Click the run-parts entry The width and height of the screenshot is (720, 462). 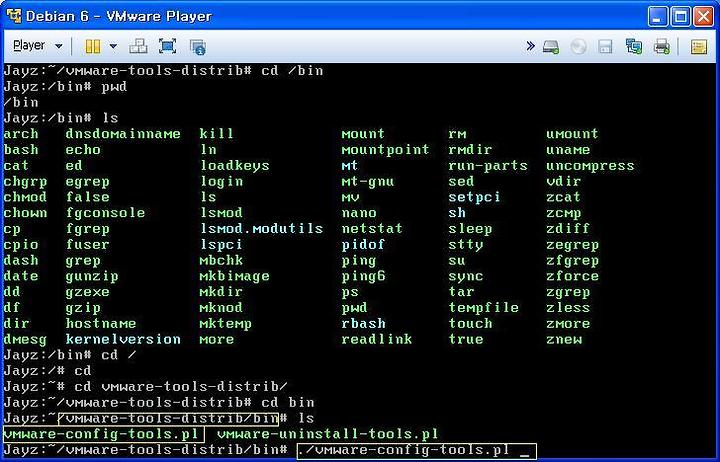point(488,166)
